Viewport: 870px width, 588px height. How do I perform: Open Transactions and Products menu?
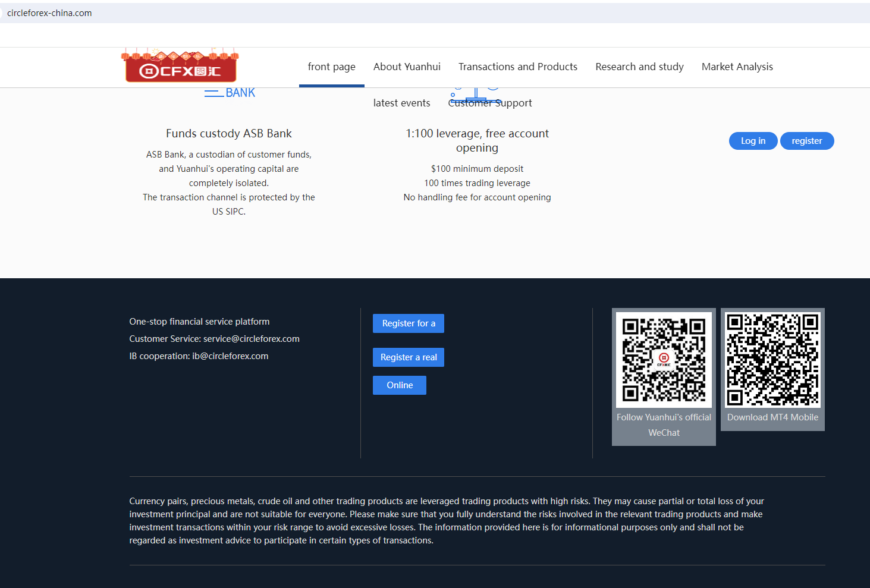tap(517, 67)
